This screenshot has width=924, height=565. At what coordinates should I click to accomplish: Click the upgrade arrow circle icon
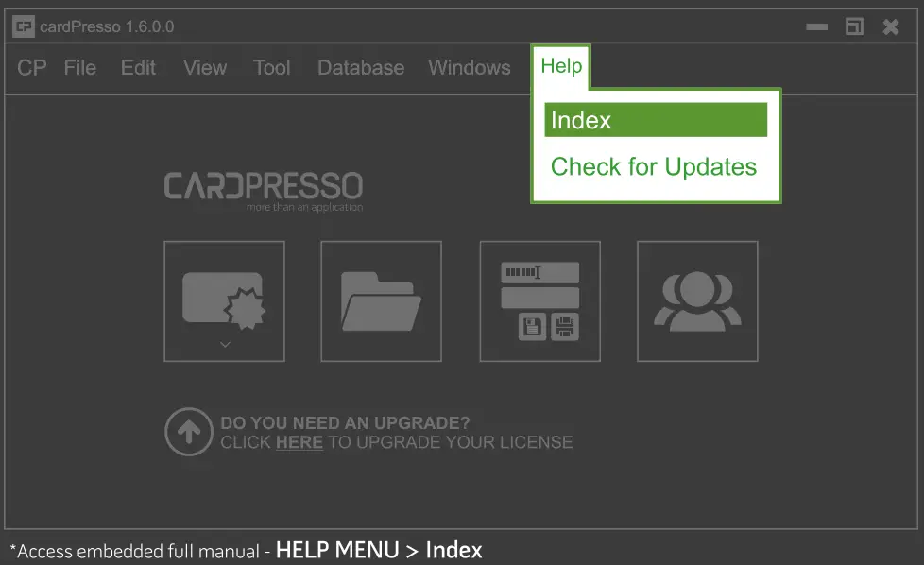[189, 432]
